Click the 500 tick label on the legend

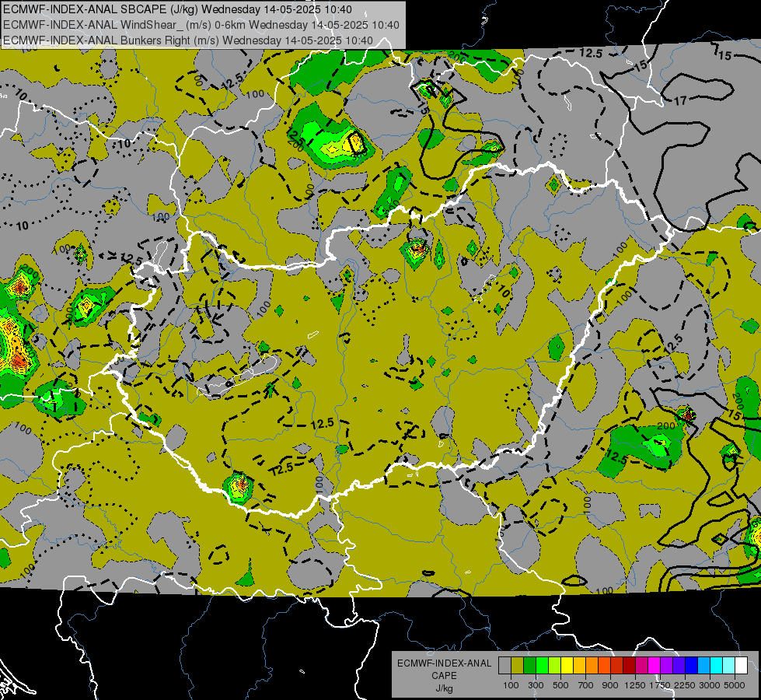tap(560, 685)
